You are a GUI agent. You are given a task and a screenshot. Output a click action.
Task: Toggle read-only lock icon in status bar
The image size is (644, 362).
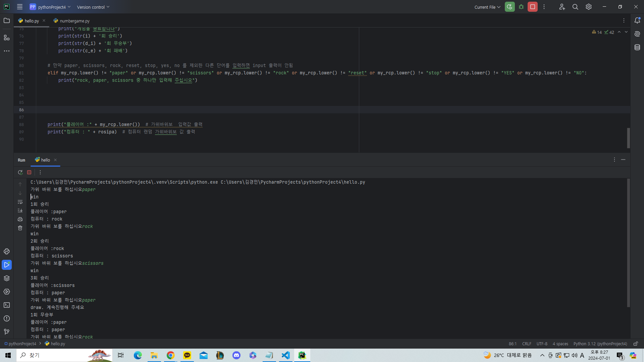(635, 344)
